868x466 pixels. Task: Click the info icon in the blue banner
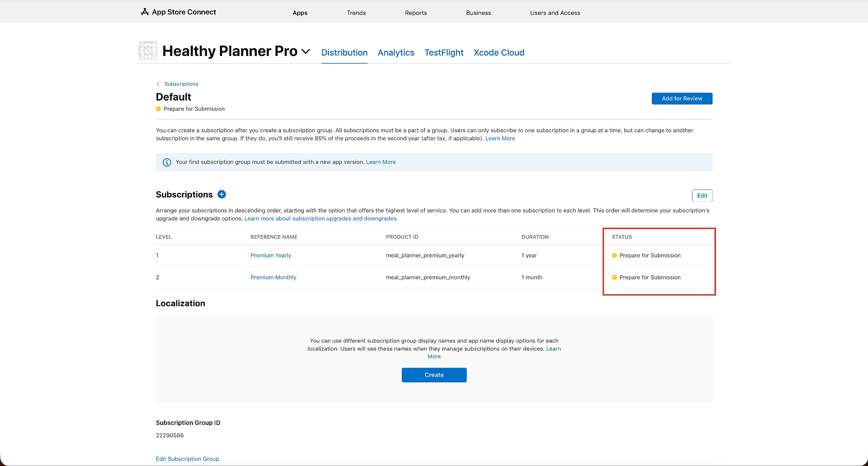tap(167, 162)
